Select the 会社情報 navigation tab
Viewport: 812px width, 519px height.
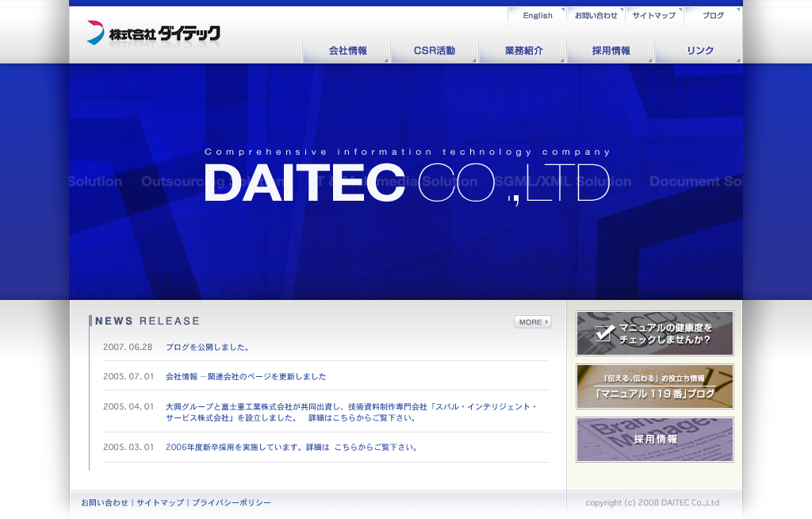coord(347,51)
